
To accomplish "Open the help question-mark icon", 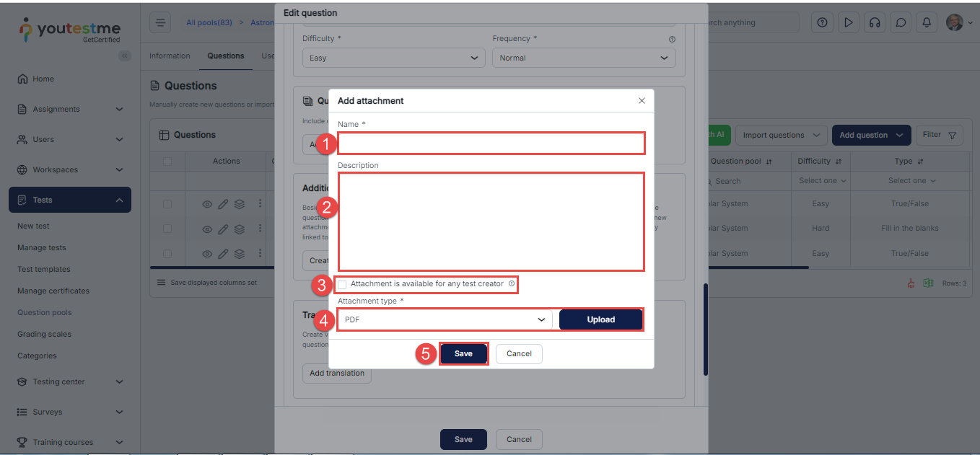I will coord(822,22).
